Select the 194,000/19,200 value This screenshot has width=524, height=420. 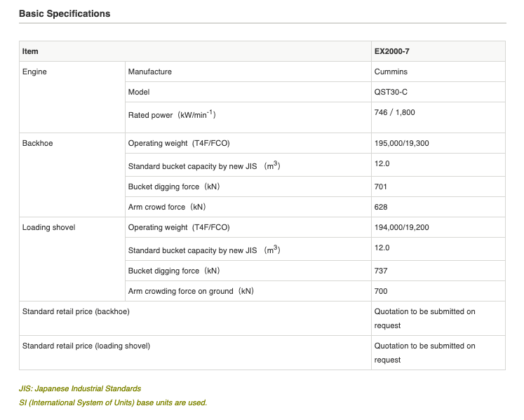pos(401,227)
